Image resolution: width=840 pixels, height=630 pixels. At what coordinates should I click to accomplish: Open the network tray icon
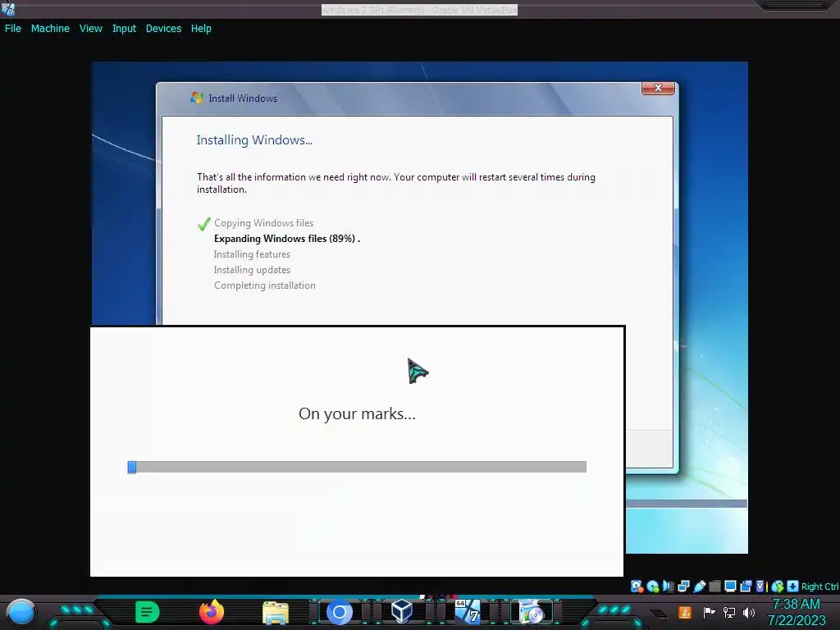[x=729, y=612]
